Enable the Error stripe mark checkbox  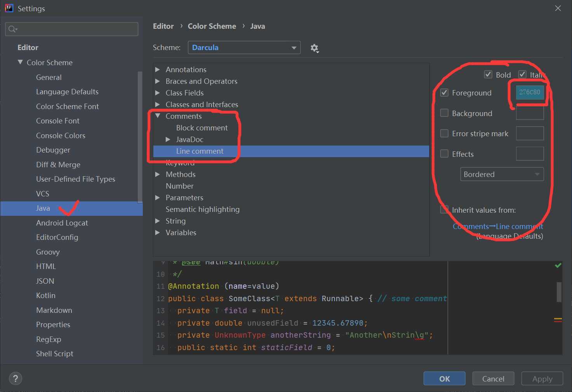(444, 134)
